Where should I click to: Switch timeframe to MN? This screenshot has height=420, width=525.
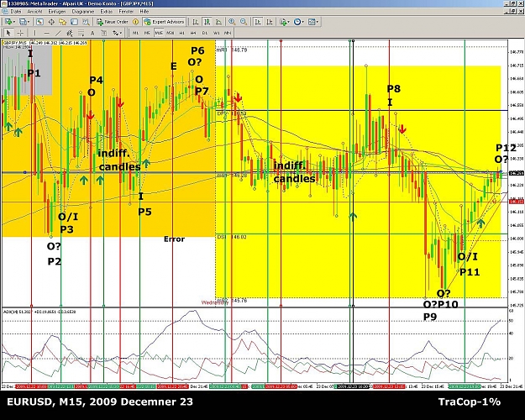point(228,33)
